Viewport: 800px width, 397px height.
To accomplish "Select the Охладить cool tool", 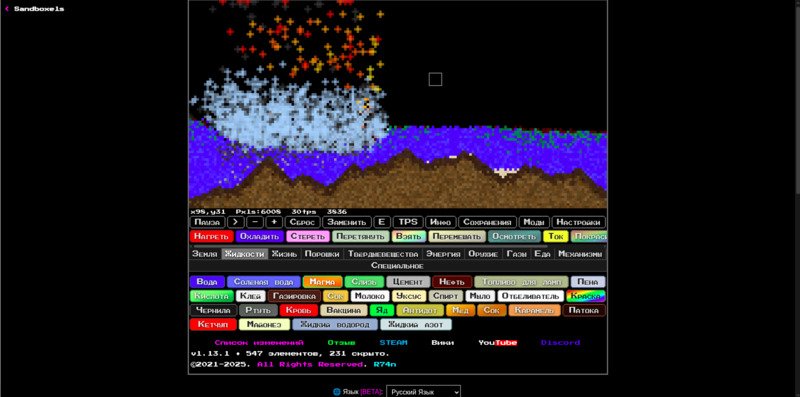I will tap(260, 237).
